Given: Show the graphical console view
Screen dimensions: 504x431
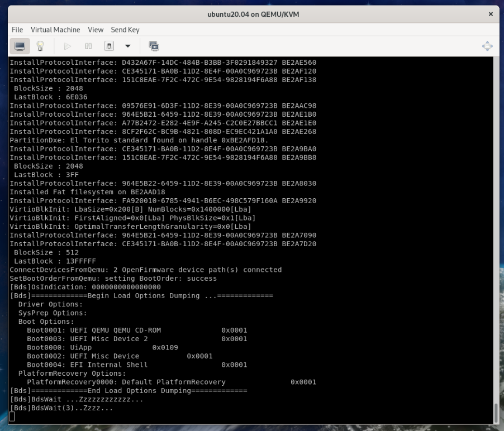Looking at the screenshot, I should 20,46.
